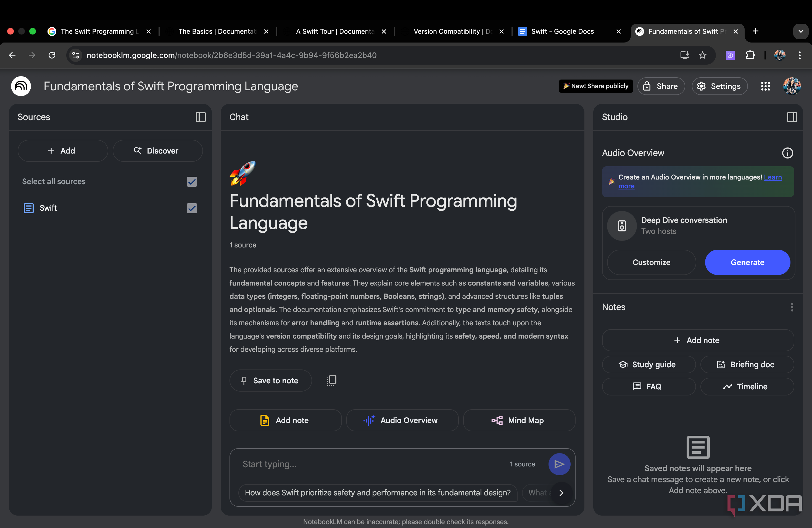Save summary with Save to note
Viewport: 812px width, 528px height.
pyautogui.click(x=270, y=381)
